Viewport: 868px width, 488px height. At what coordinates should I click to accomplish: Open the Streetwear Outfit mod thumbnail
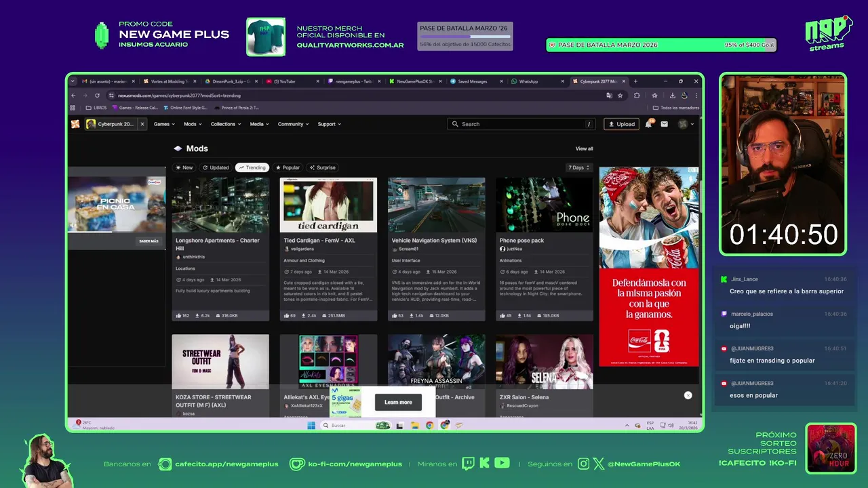220,361
